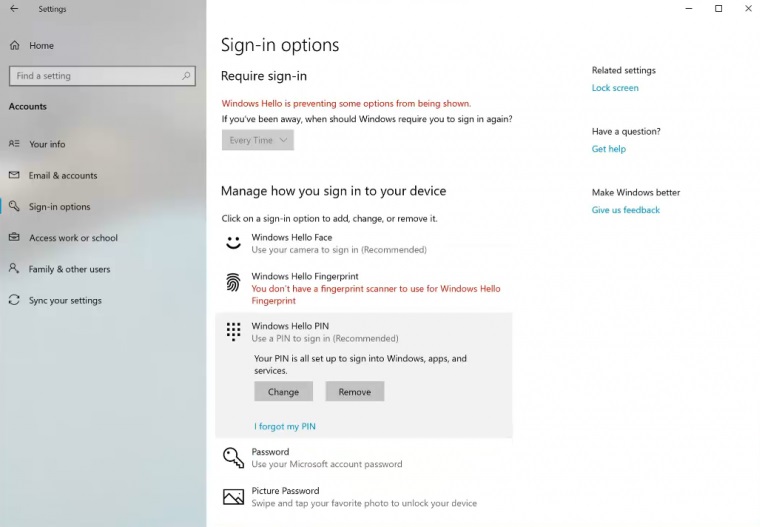Expand the Password sign-in option
Viewport: 760px width, 527px height.
(364, 458)
